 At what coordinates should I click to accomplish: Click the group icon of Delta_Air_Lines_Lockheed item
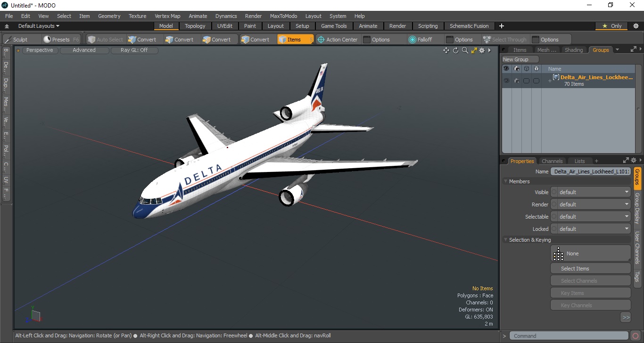[x=556, y=77]
